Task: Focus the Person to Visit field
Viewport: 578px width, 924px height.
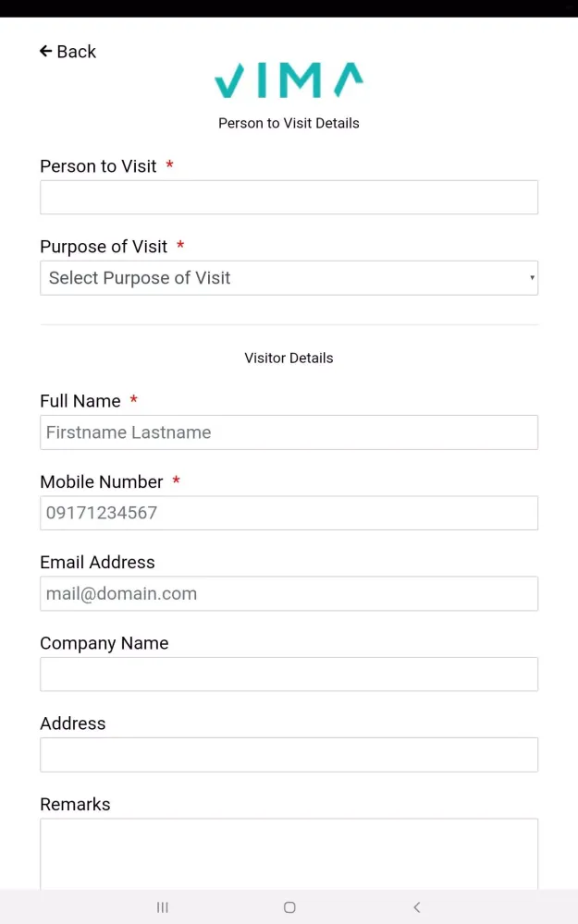Action: pyautogui.click(x=289, y=198)
